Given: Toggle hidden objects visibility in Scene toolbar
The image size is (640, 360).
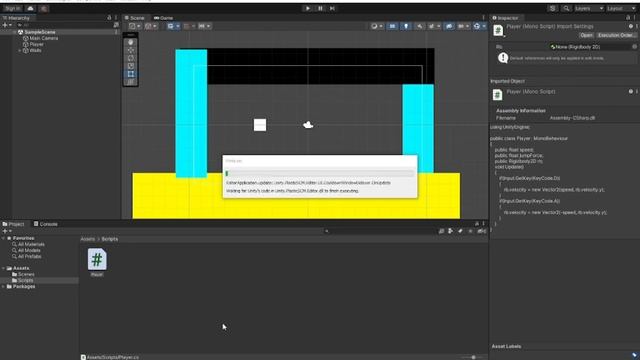Looking at the screenshot, I should click(x=449, y=26).
